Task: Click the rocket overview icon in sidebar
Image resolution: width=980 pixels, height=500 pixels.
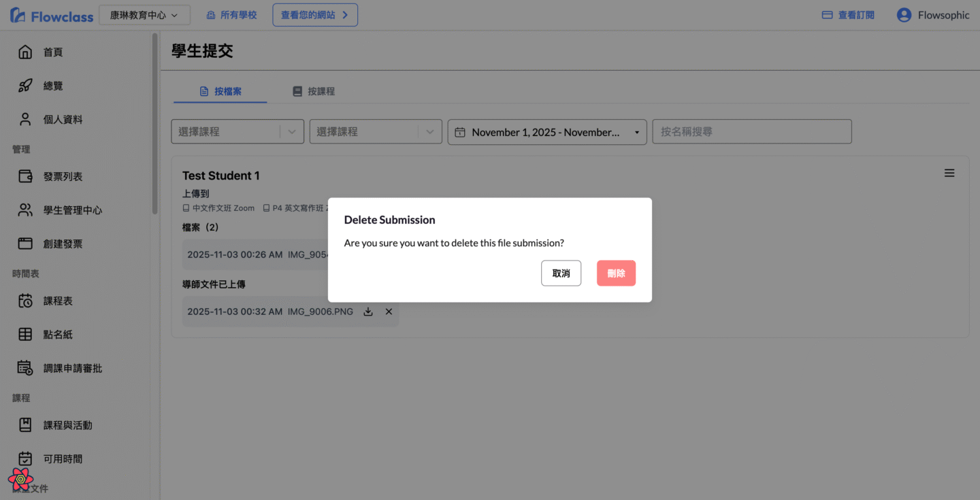Action: (25, 86)
